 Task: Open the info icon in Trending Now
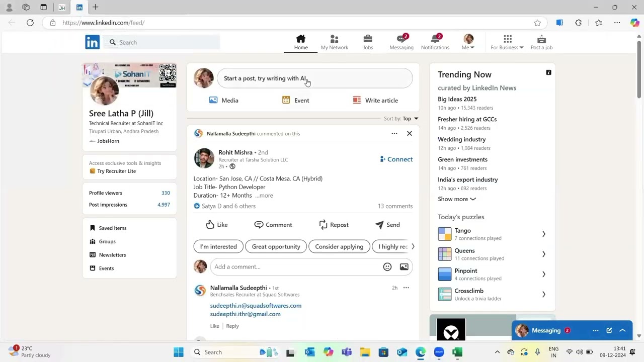[548, 73]
